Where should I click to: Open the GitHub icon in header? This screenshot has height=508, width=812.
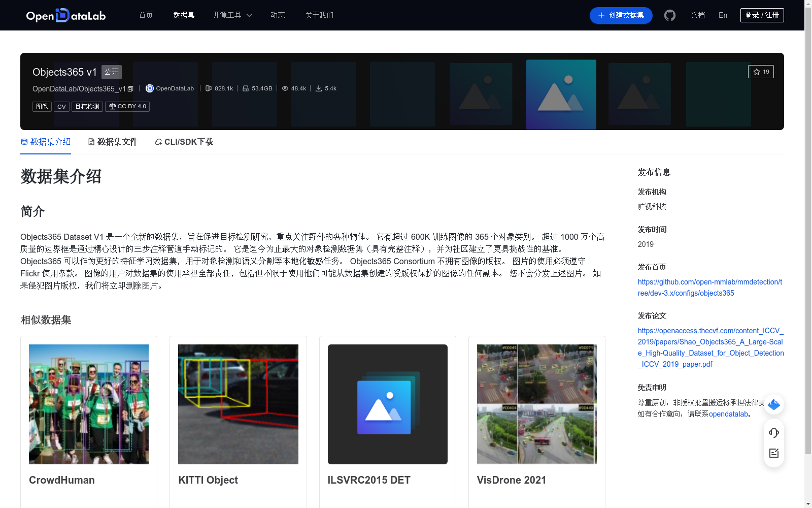670,15
